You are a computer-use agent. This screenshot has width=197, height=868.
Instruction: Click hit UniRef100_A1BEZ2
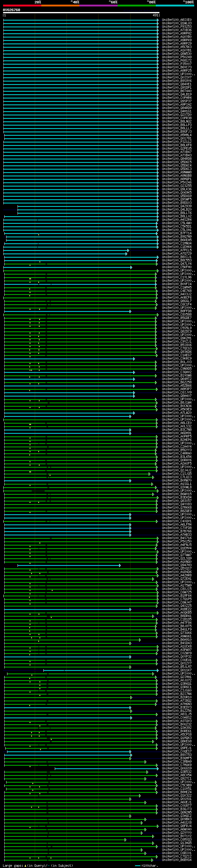[x=176, y=609]
